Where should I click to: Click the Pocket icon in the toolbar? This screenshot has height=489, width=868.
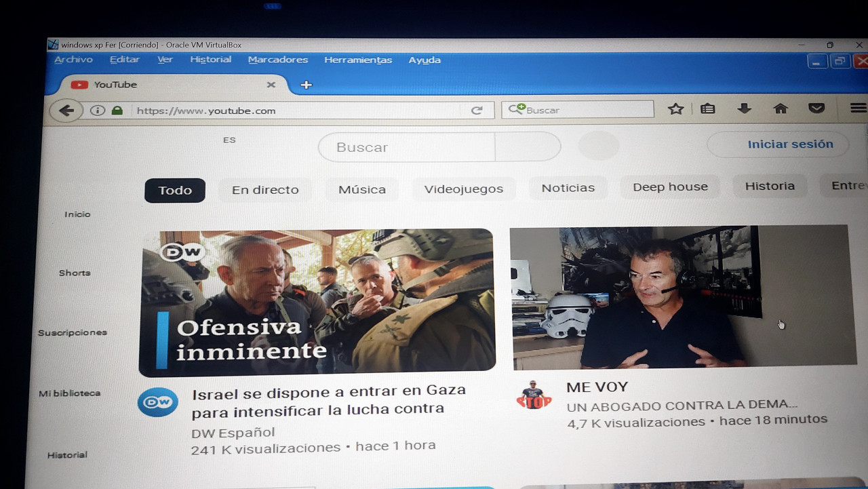(x=816, y=109)
